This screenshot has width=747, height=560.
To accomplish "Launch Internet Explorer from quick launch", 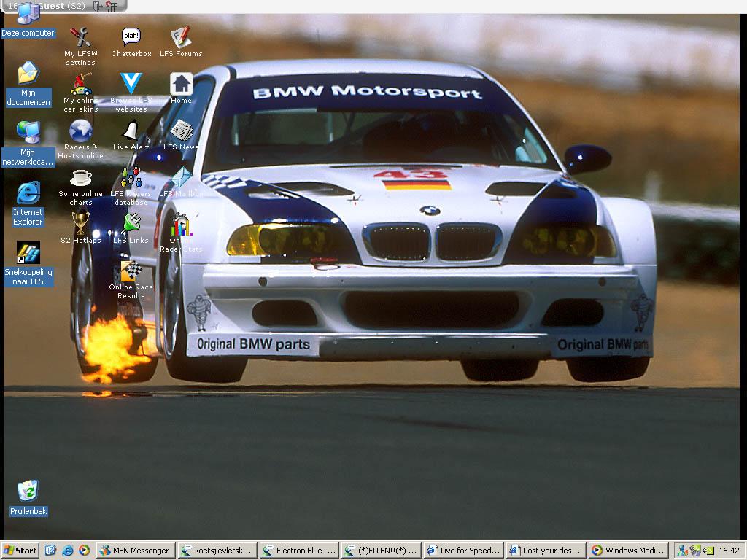I will coord(68,551).
